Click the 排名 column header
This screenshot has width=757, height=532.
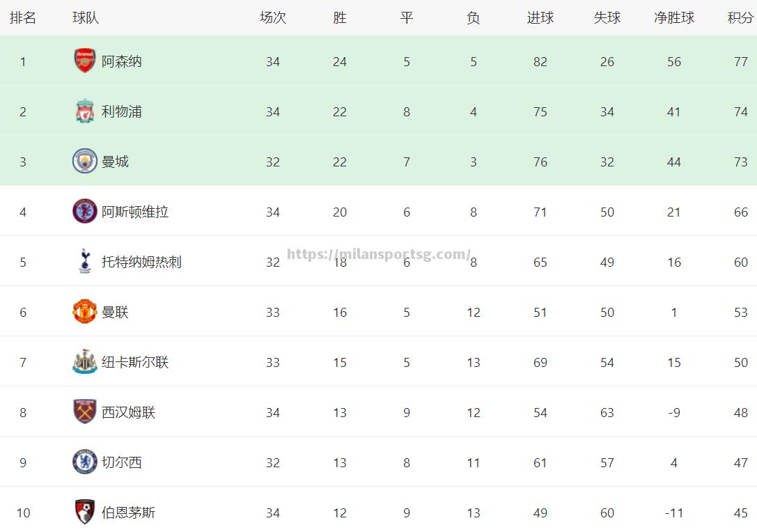23,18
